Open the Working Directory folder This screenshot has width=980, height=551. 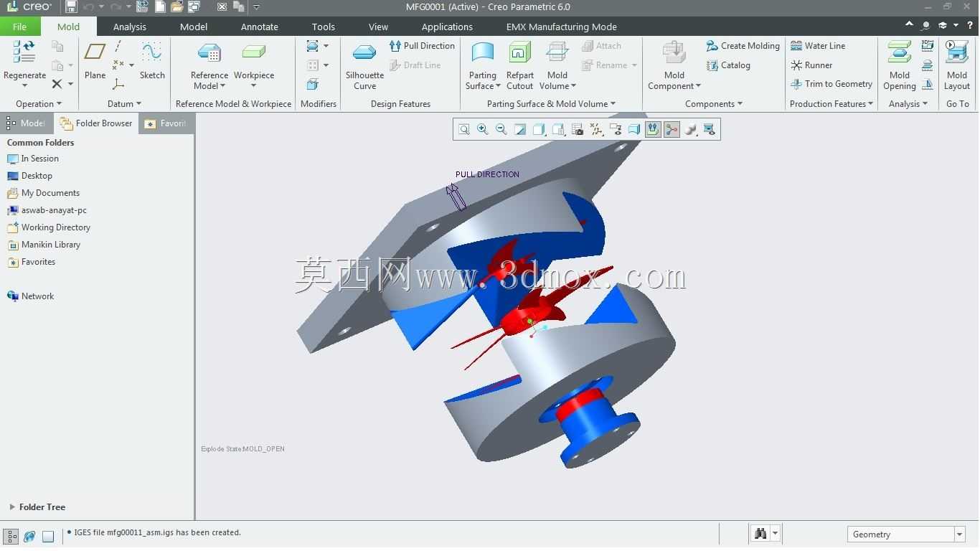point(49,227)
